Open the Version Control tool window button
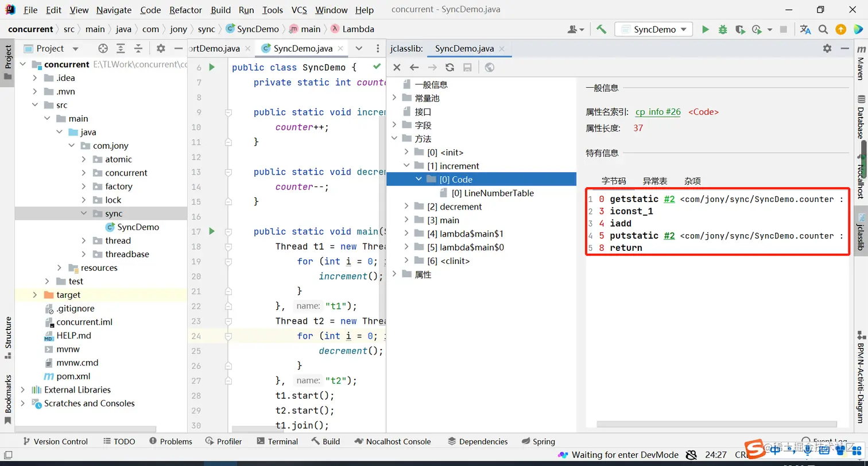Screen dimensions: 868x466 click(55, 441)
